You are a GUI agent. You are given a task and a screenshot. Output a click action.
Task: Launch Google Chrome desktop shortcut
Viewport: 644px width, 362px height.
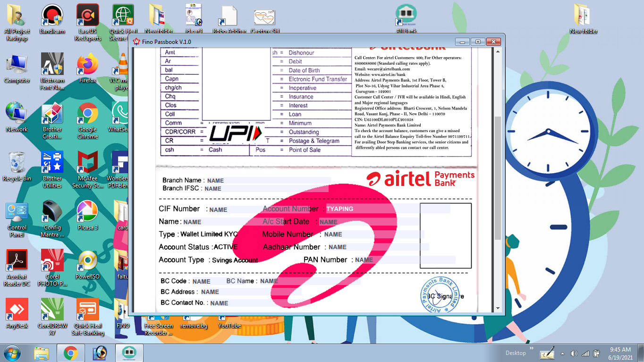coord(88,120)
